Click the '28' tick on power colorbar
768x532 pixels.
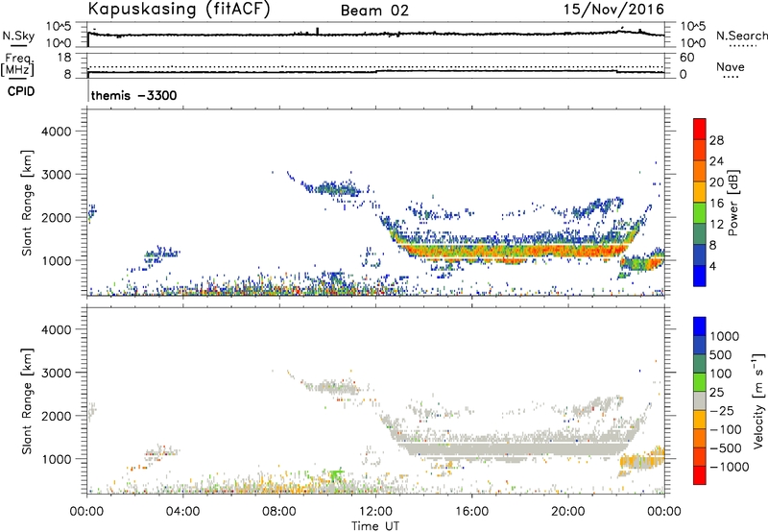click(x=716, y=140)
